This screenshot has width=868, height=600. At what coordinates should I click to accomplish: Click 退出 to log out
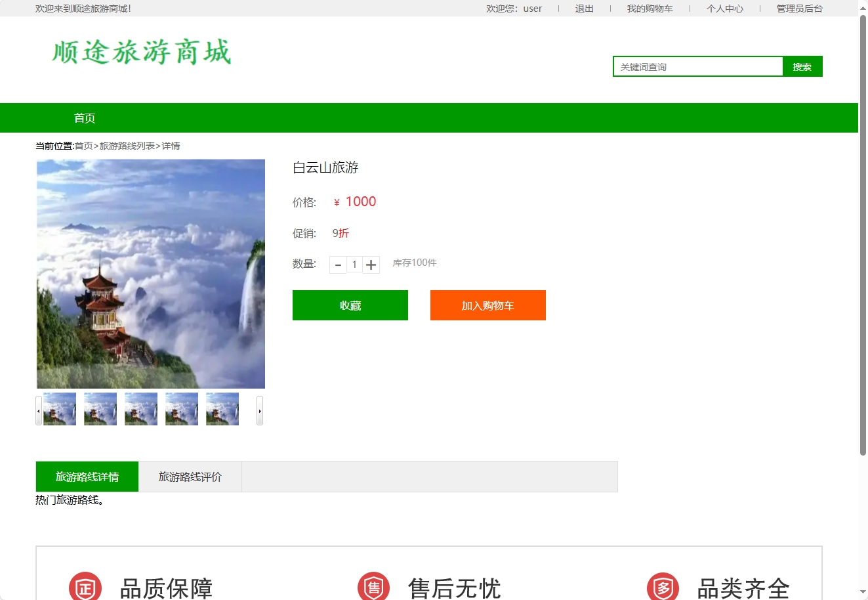pyautogui.click(x=583, y=9)
